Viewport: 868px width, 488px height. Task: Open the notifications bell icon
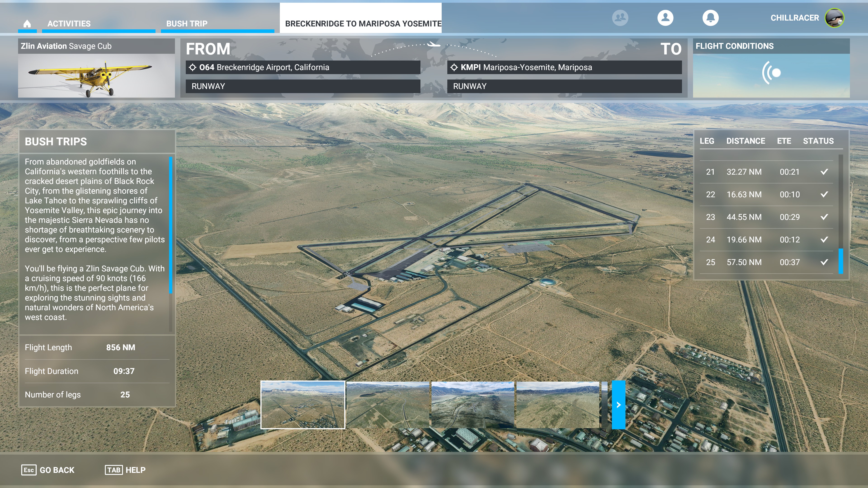pyautogui.click(x=710, y=18)
